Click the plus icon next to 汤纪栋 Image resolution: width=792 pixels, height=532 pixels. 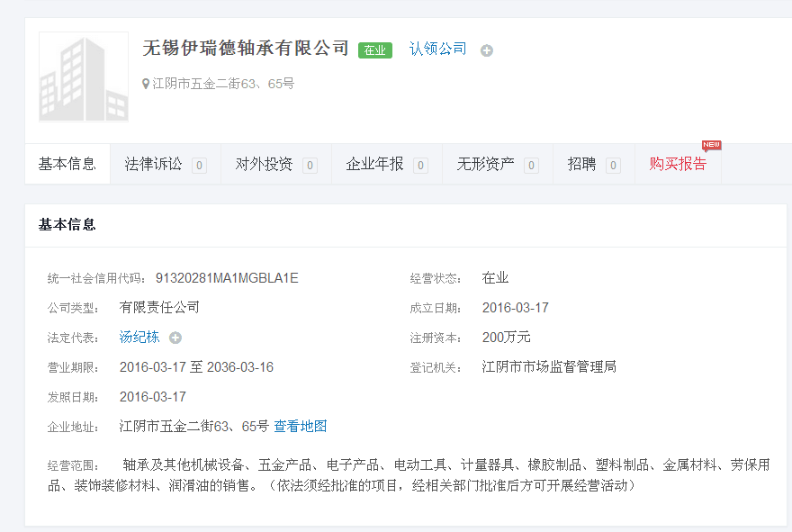pos(175,338)
